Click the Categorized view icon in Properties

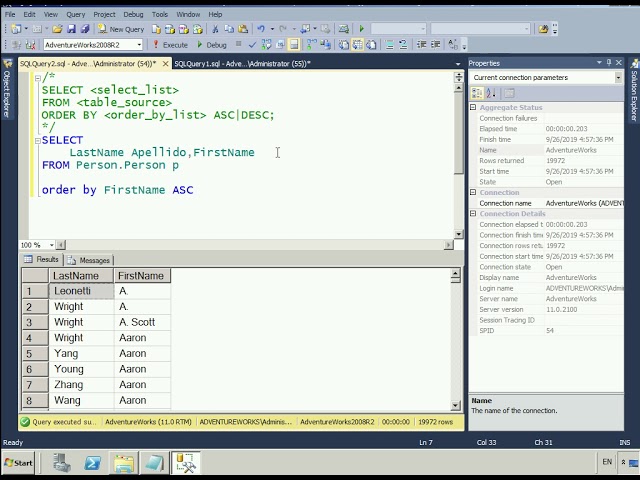point(477,93)
